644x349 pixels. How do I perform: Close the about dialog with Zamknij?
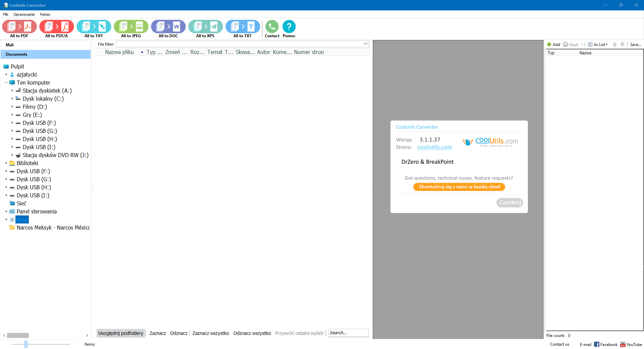(x=510, y=202)
